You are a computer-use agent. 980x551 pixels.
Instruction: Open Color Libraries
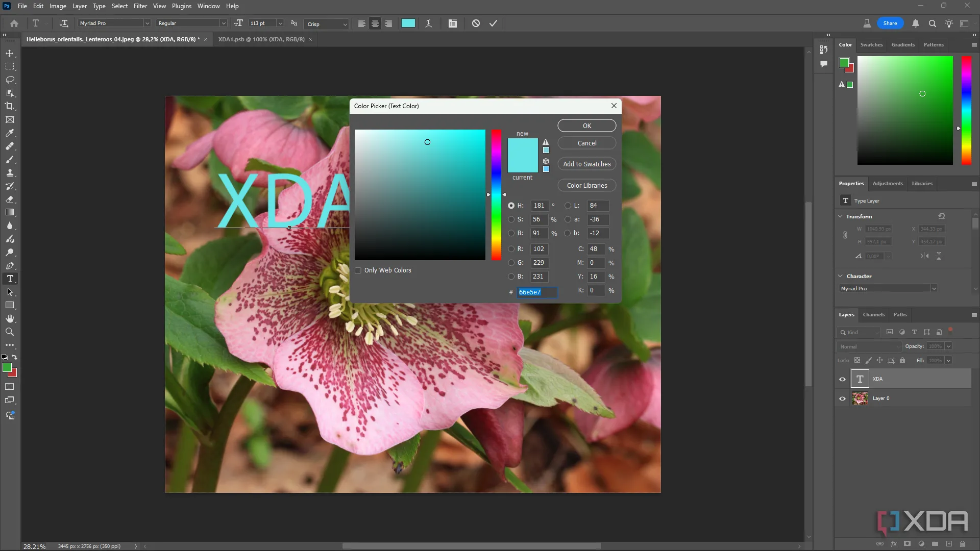(x=586, y=186)
